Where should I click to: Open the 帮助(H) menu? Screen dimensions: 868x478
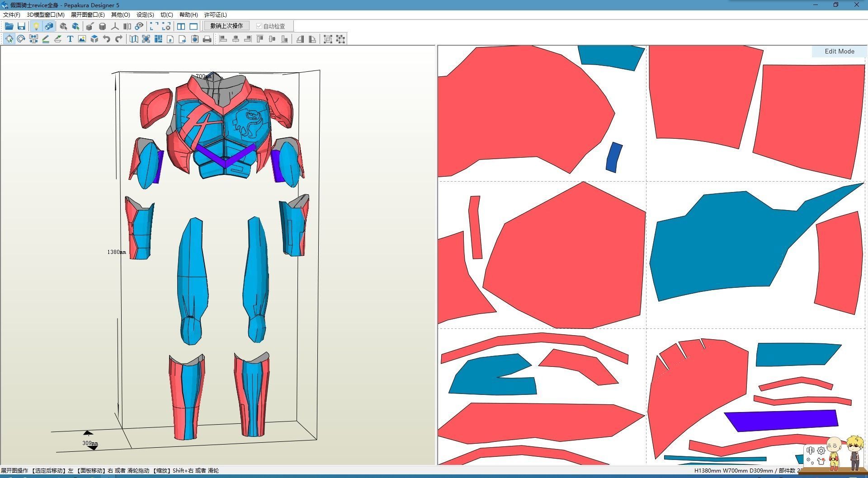click(x=189, y=14)
